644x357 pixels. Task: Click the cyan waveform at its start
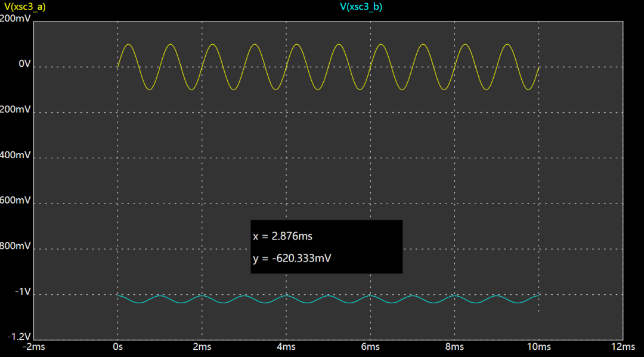tap(119, 296)
